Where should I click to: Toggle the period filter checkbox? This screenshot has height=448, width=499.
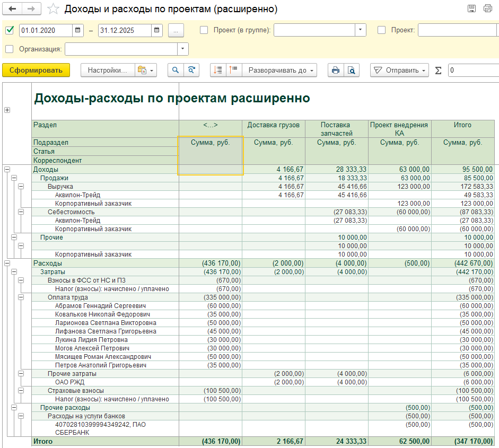point(10,30)
